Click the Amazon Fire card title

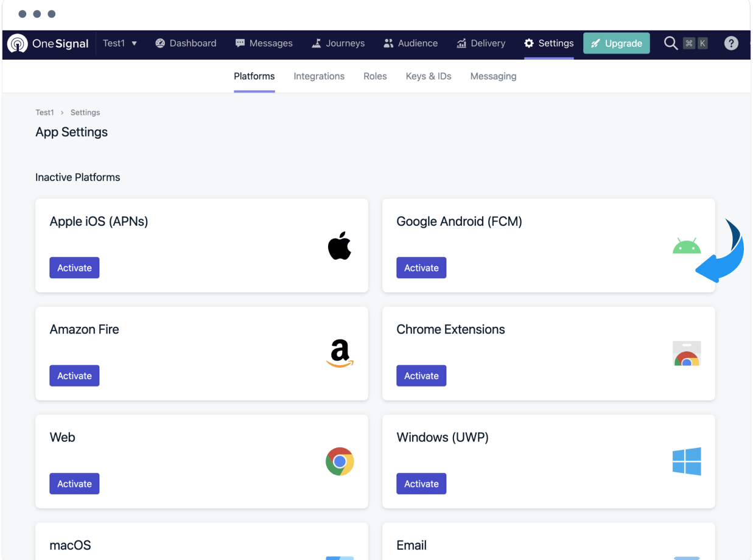(84, 329)
